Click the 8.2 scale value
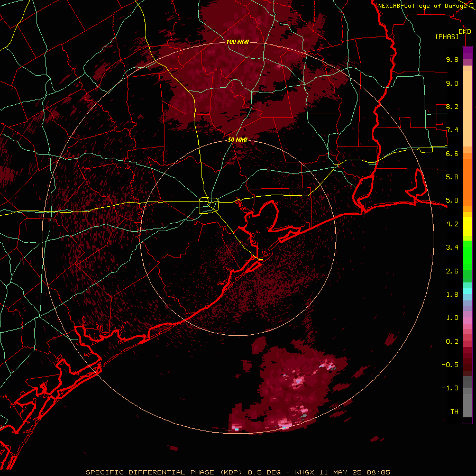The width and height of the screenshot is (476, 476). (452, 106)
